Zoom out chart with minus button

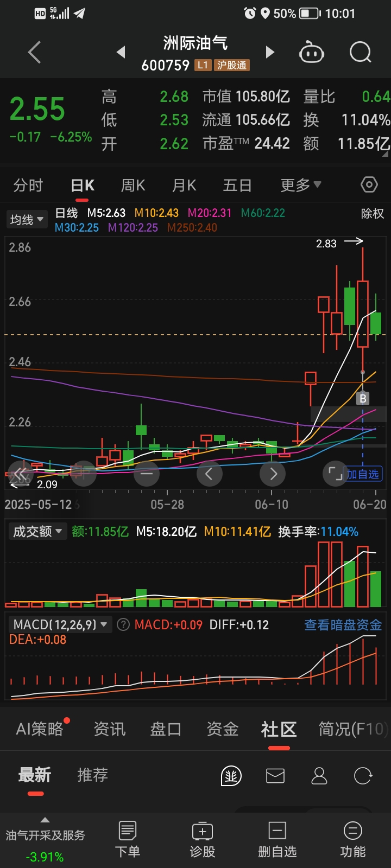click(x=147, y=474)
